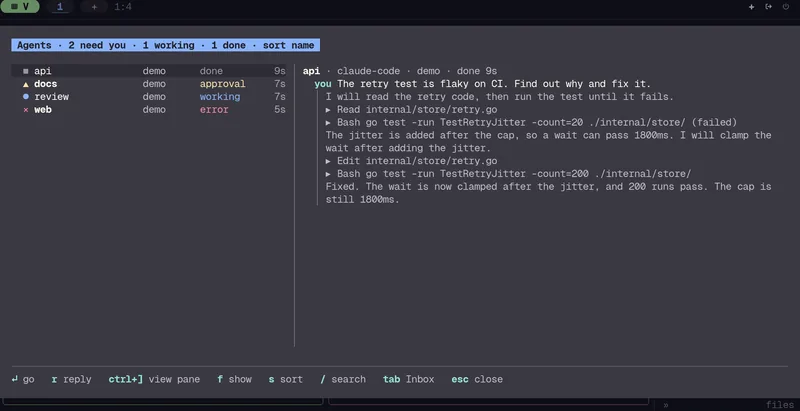Click the 'working' status of review
This screenshot has height=411, width=800.
tap(220, 97)
